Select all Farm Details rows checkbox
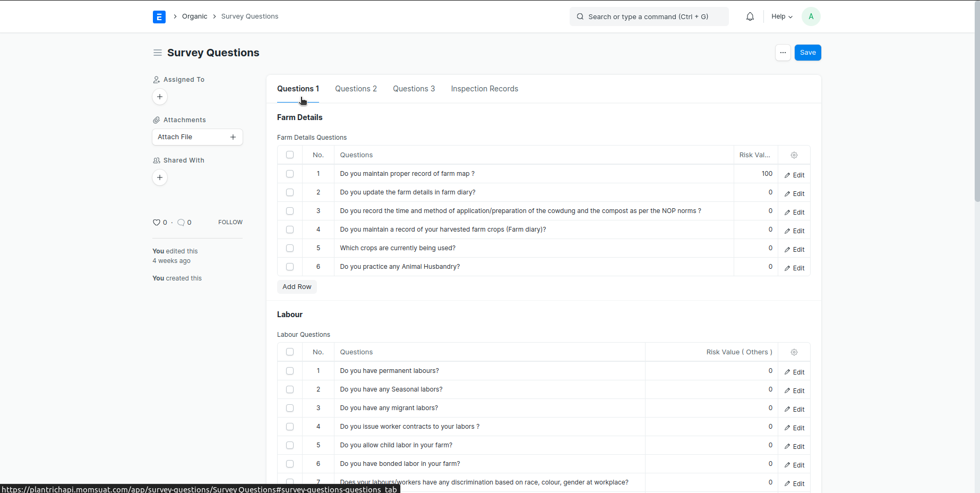Image resolution: width=980 pixels, height=493 pixels. (x=290, y=155)
